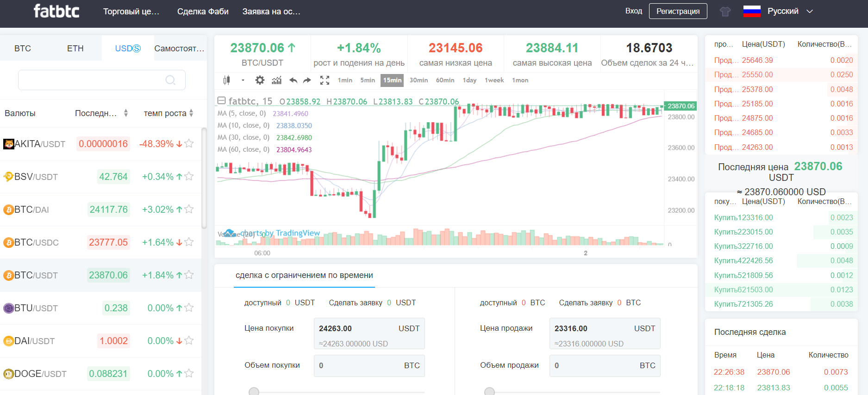Select BTC market tab
Image resolution: width=868 pixels, height=395 pixels.
[23, 48]
